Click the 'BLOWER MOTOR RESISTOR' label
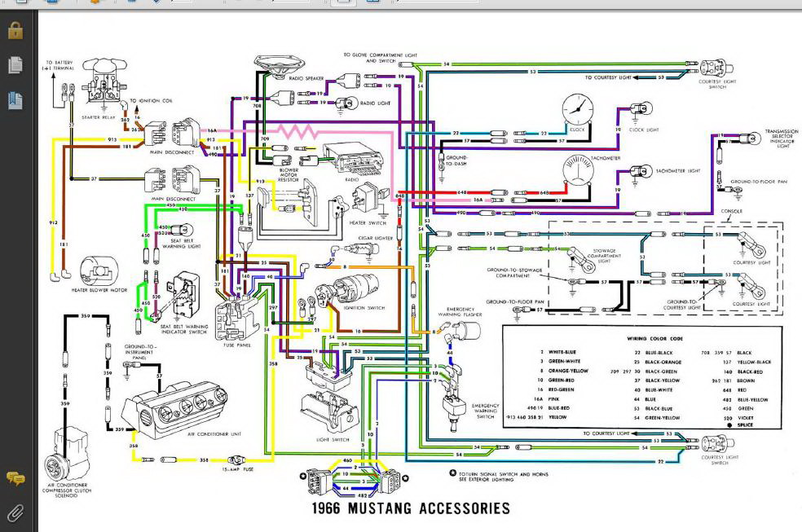This screenshot has height=532, width=802. (x=289, y=175)
